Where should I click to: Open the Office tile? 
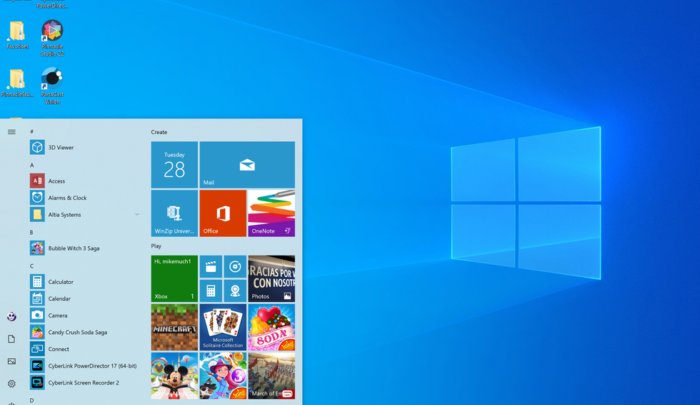click(x=223, y=213)
